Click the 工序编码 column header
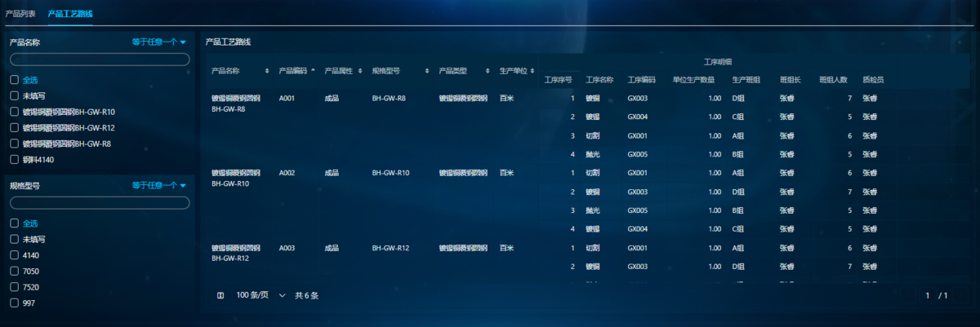 click(642, 80)
